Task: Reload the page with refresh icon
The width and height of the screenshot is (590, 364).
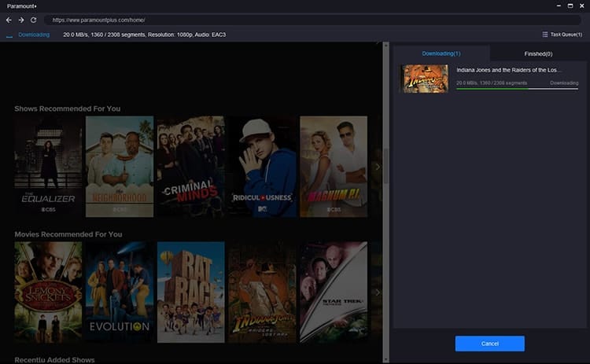Action: pyautogui.click(x=34, y=20)
